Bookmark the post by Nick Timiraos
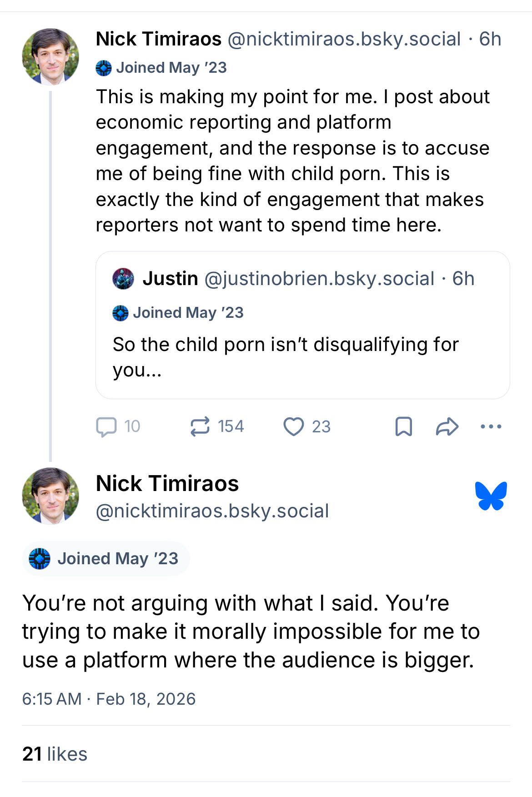 click(x=403, y=426)
